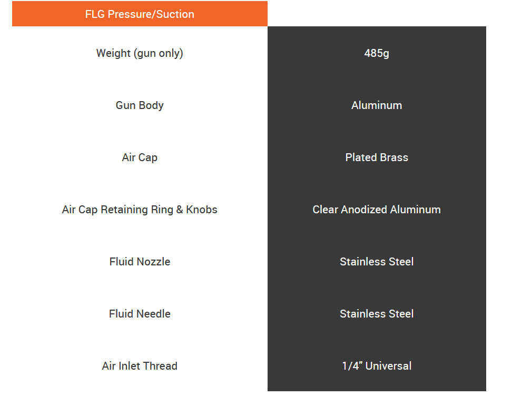Select the Air Cap row label

[140, 157]
